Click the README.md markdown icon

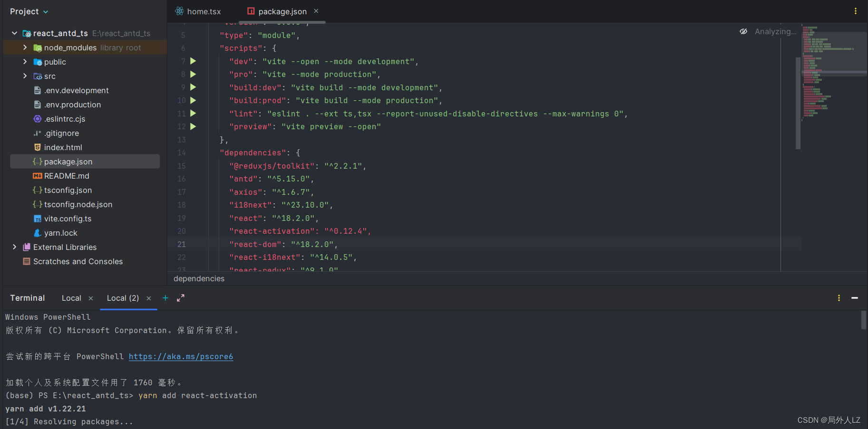(38, 176)
